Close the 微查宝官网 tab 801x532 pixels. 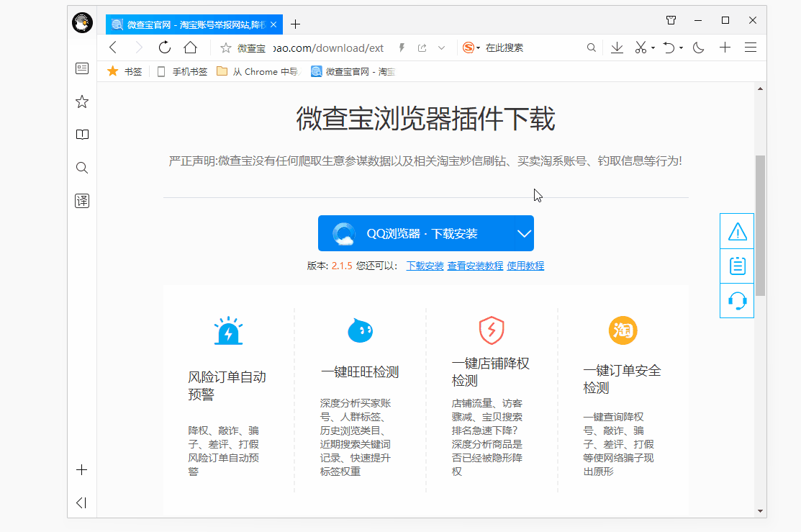[273, 24]
